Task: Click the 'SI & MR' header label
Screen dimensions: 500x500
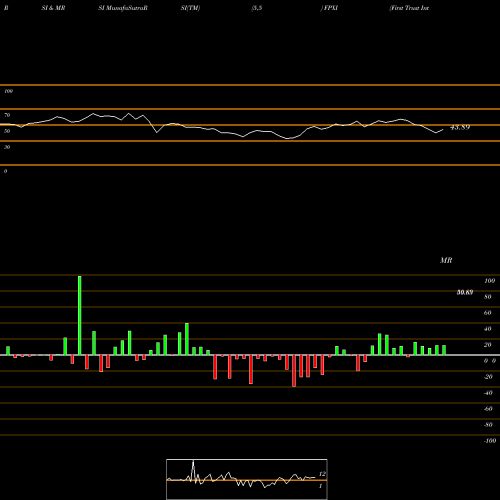Action: pyautogui.click(x=53, y=8)
